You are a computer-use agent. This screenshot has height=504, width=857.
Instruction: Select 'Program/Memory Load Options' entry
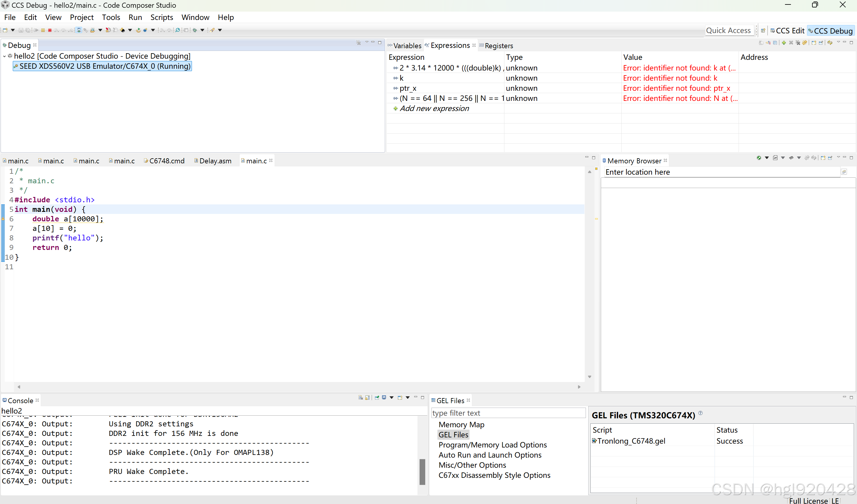click(x=492, y=445)
